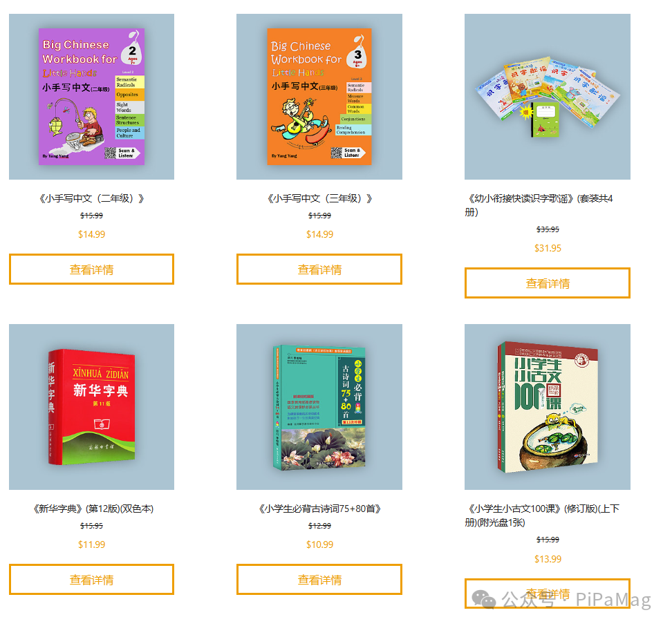View details for 小手写中文 三年级
Screen dimensions: 672x626
pos(319,269)
